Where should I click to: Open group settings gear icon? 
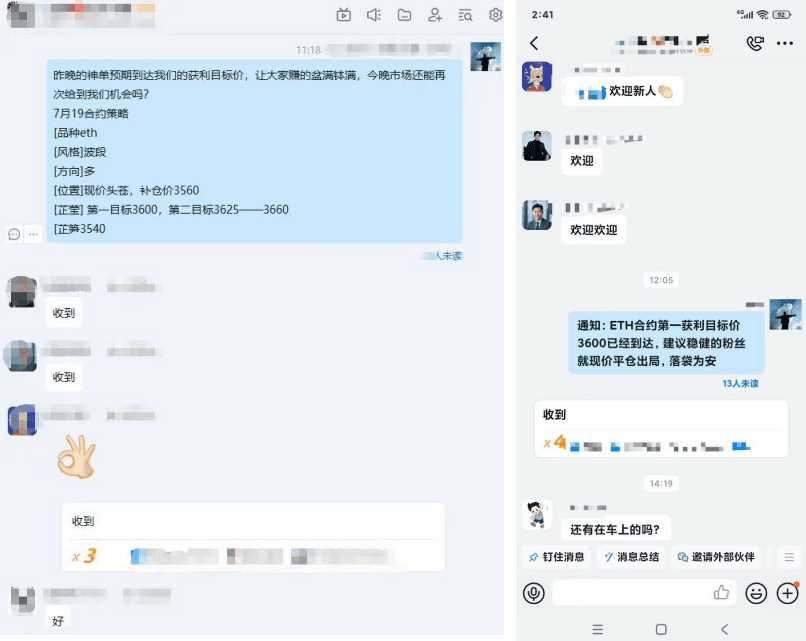(x=496, y=15)
